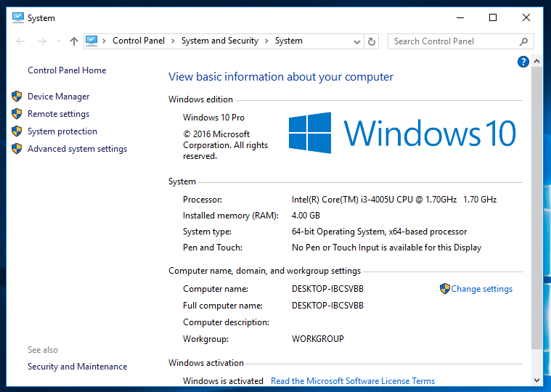Viewport: 551px width, 392px height.
Task: Refresh the System page
Action: [372, 42]
